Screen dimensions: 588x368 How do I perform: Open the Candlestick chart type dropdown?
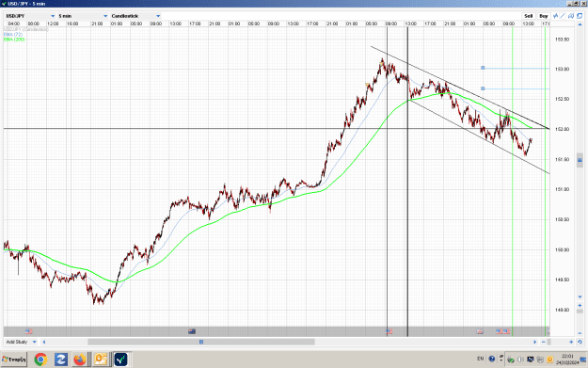coord(135,16)
